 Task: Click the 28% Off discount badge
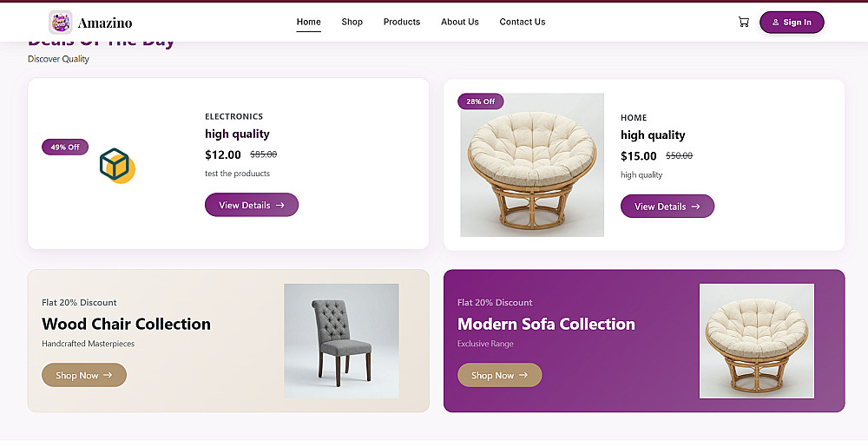click(481, 102)
